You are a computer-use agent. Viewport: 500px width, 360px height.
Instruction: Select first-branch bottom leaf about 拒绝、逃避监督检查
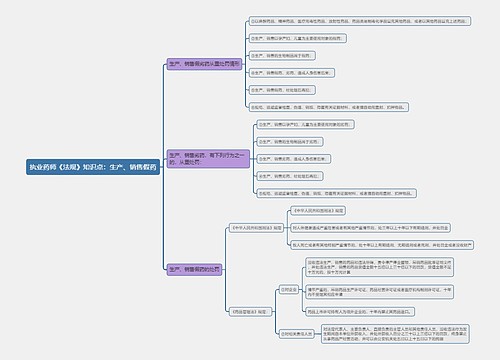pos(329,107)
